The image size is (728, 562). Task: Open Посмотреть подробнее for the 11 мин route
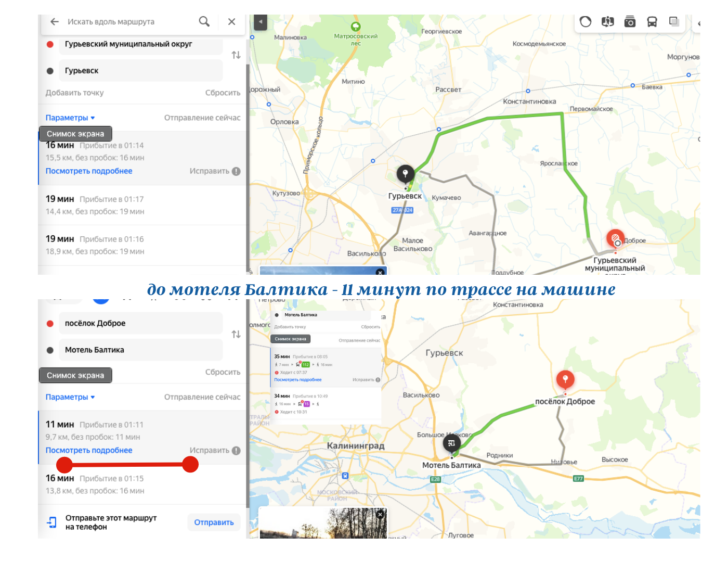tap(89, 450)
